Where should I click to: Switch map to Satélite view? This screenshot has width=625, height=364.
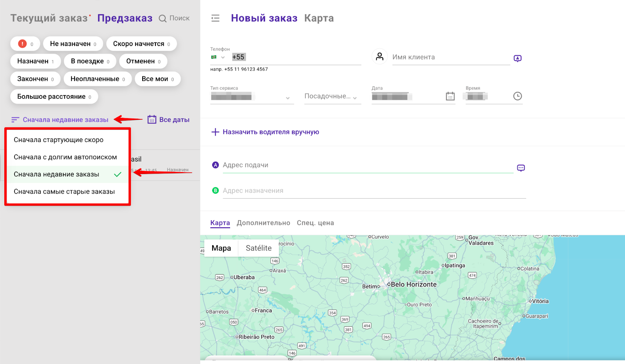click(258, 248)
